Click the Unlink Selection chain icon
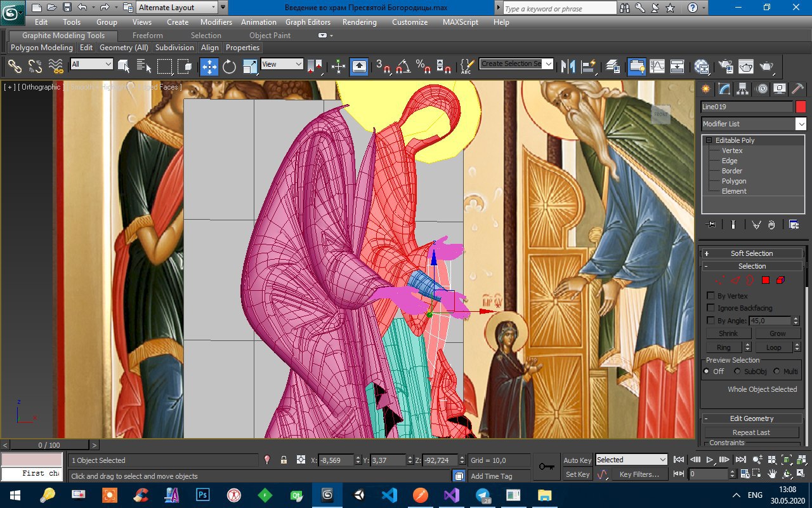Image resolution: width=812 pixels, height=508 pixels. pos(35,65)
